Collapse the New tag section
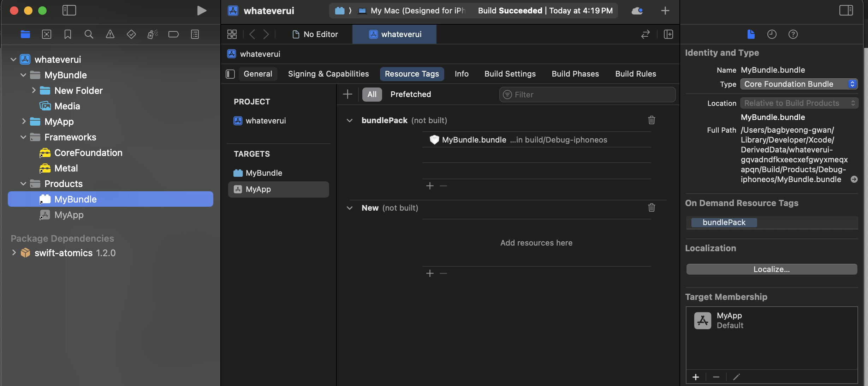Image resolution: width=868 pixels, height=386 pixels. coord(350,208)
